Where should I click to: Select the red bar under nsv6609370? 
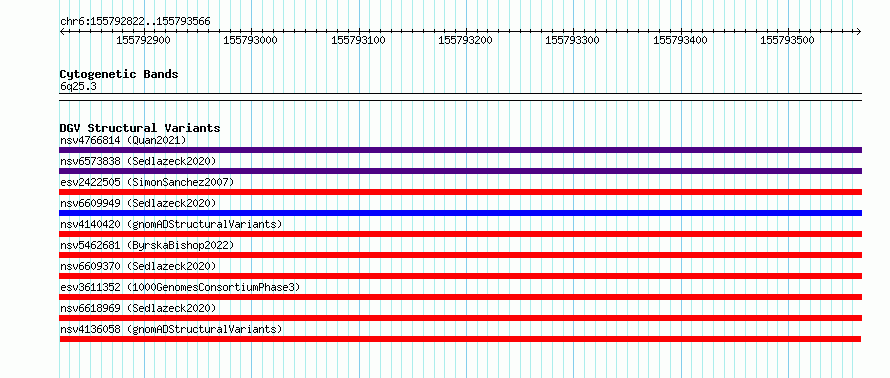[460, 276]
